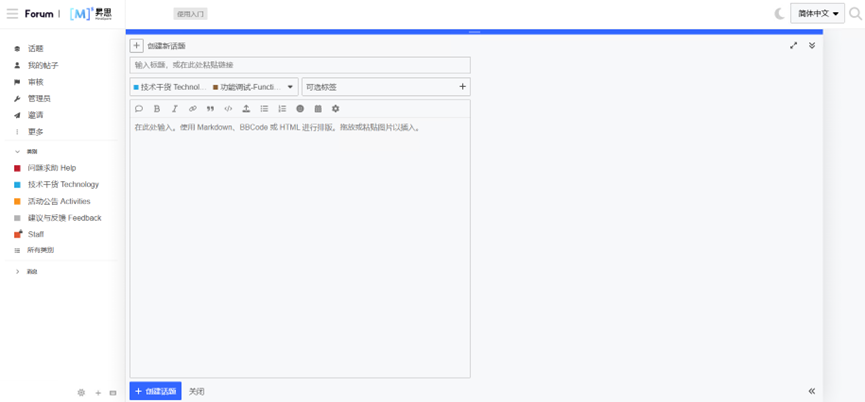This screenshot has width=865, height=402.
Task: Insert a blockquote in the editor
Action: click(210, 109)
